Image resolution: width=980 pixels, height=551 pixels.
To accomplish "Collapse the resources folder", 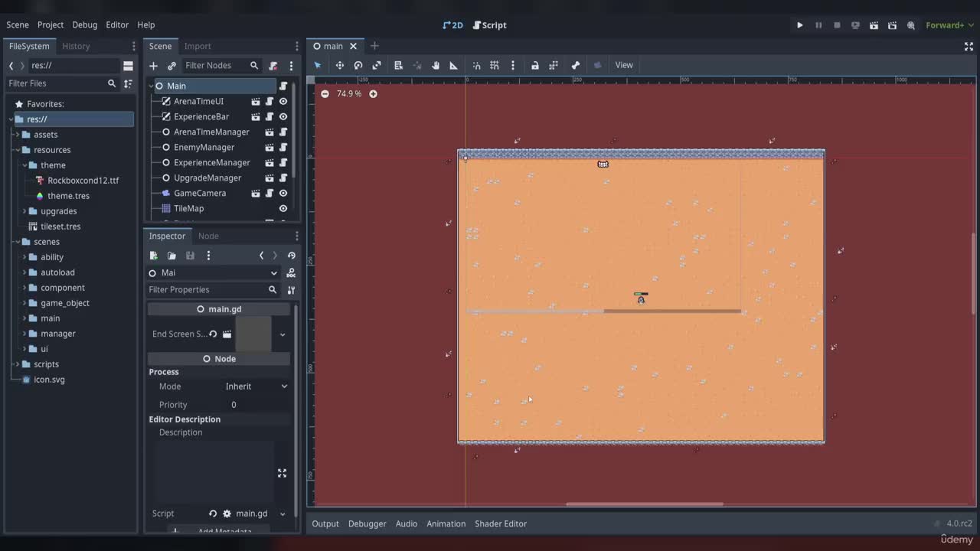I will [17, 150].
